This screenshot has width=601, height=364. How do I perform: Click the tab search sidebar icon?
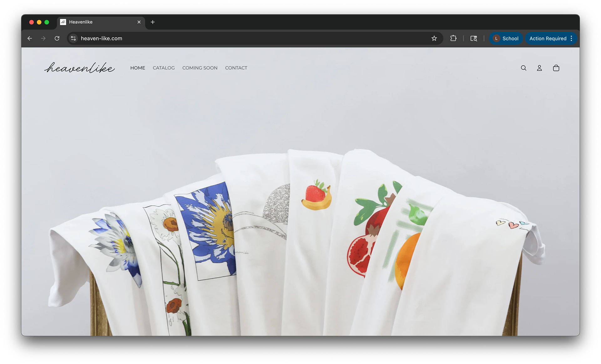[474, 38]
